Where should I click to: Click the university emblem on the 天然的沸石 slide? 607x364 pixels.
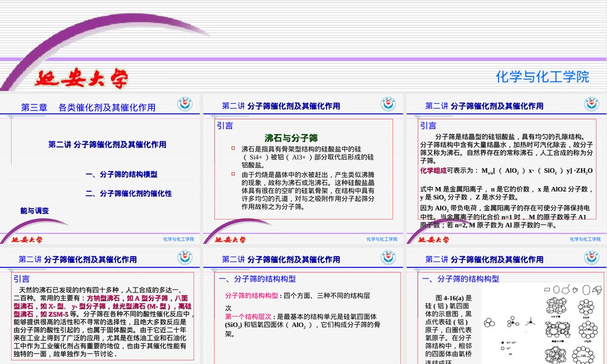[185, 258]
